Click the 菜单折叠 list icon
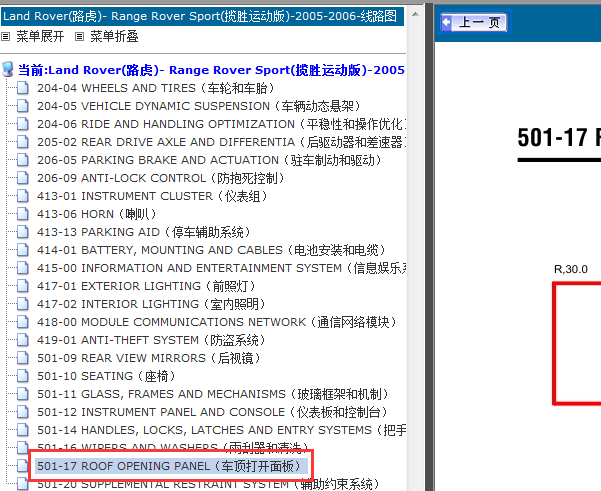 (x=79, y=37)
